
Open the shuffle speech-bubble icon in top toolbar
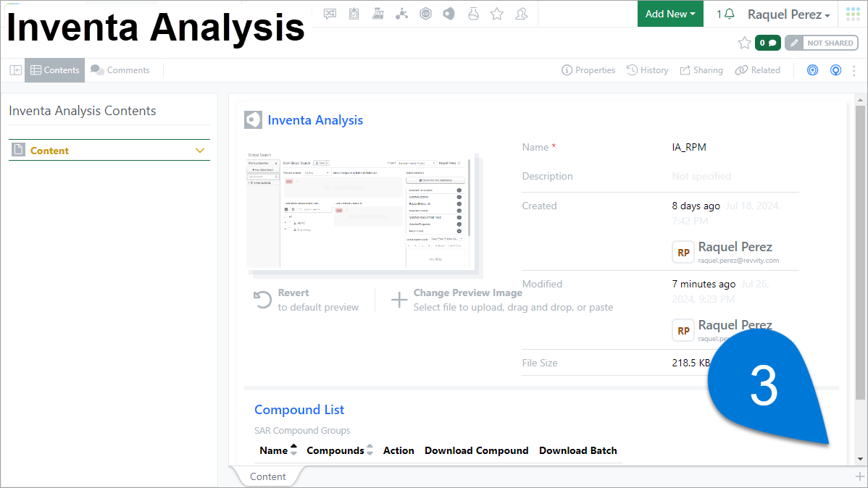(x=330, y=14)
